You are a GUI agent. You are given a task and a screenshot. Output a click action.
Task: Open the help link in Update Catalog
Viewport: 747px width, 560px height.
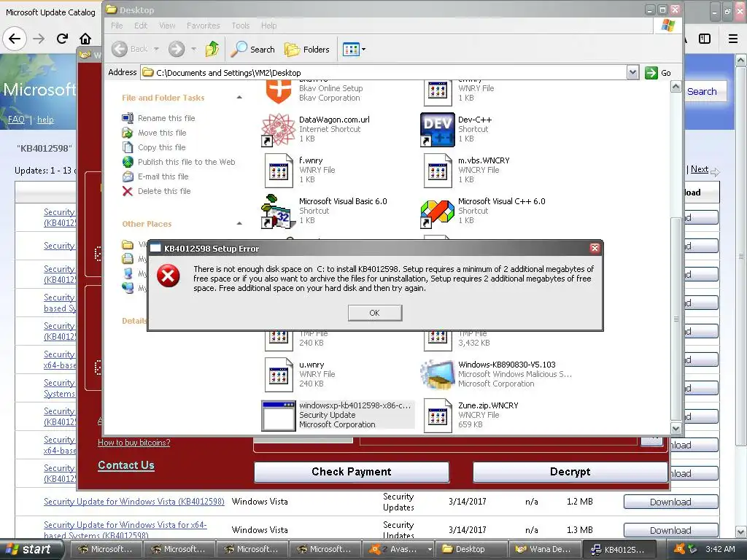45,120
